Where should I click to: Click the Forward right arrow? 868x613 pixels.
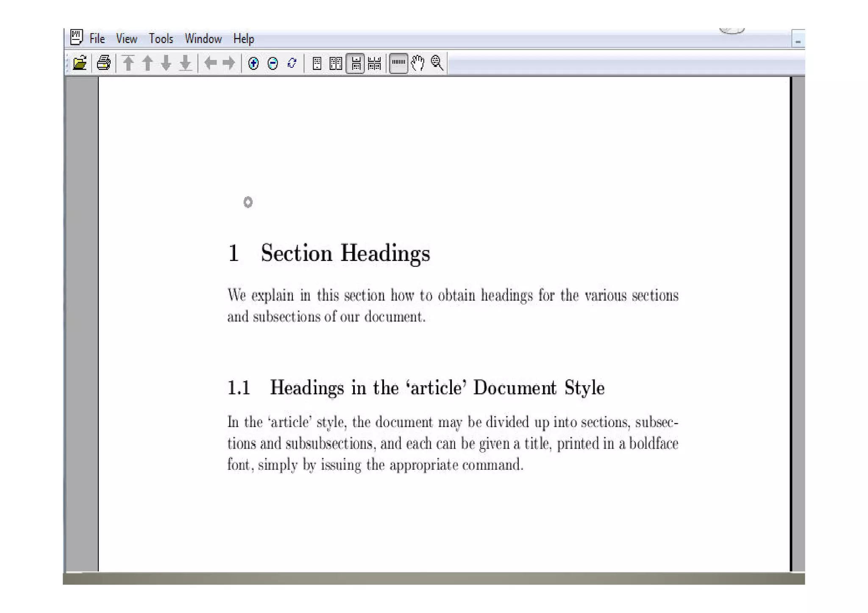(x=229, y=63)
